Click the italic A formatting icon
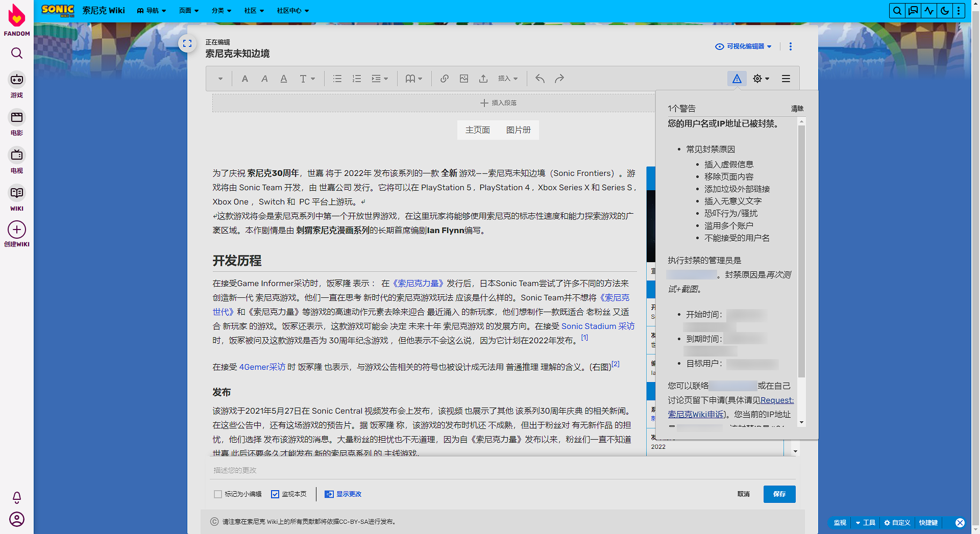 [264, 79]
